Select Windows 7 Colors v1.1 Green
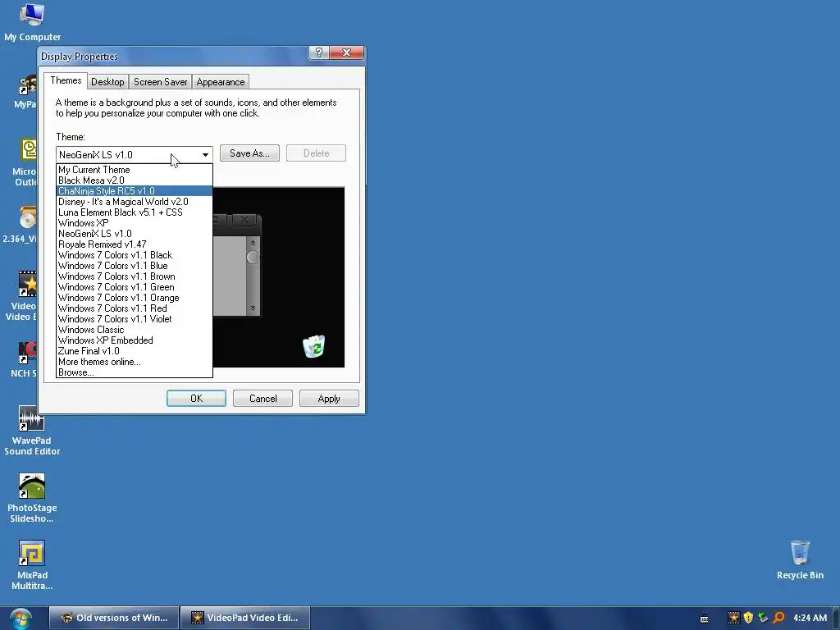Image resolution: width=840 pixels, height=630 pixels. tap(135, 287)
